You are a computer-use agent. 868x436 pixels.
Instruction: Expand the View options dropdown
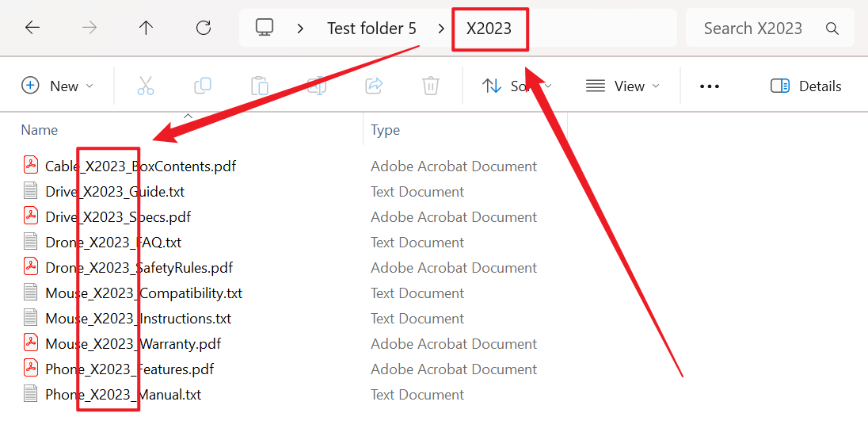click(x=622, y=86)
